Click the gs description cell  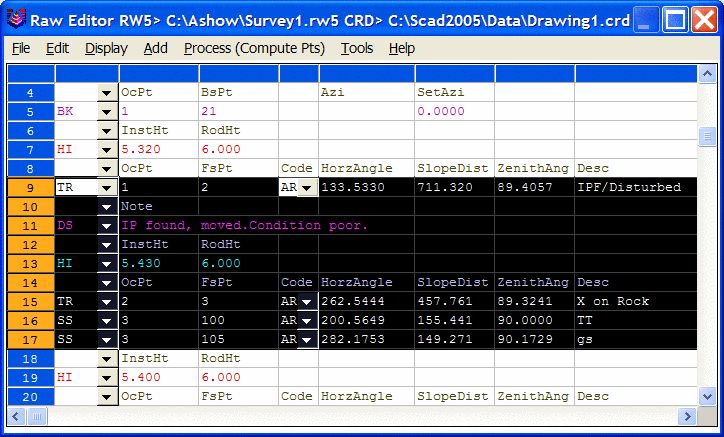[636, 340]
